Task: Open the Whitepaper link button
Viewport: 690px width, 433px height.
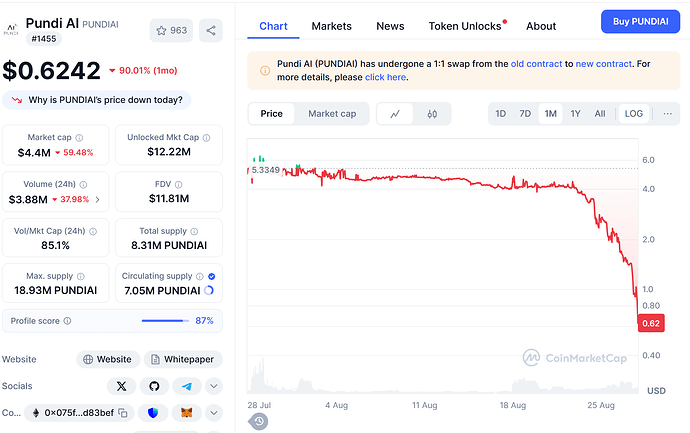Action: [183, 360]
